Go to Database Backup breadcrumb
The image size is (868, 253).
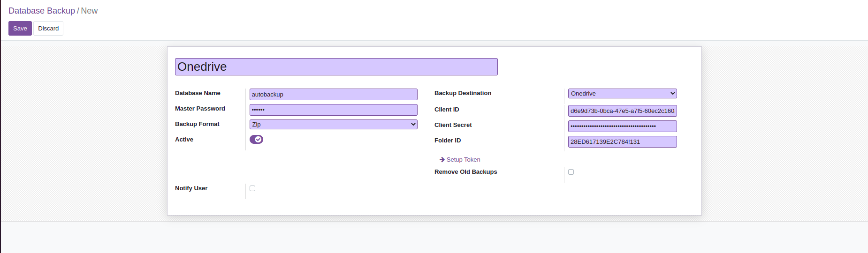point(42,11)
